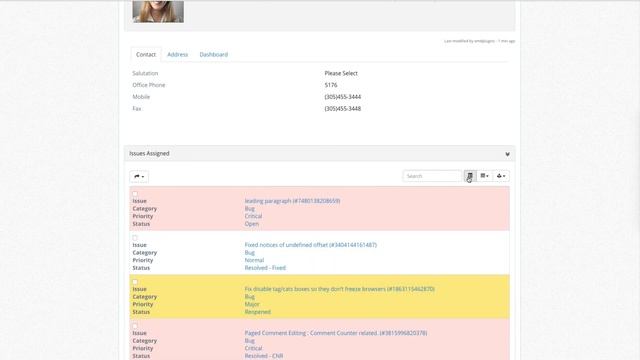
Task: Switch to the Address tab
Action: pos(178,54)
